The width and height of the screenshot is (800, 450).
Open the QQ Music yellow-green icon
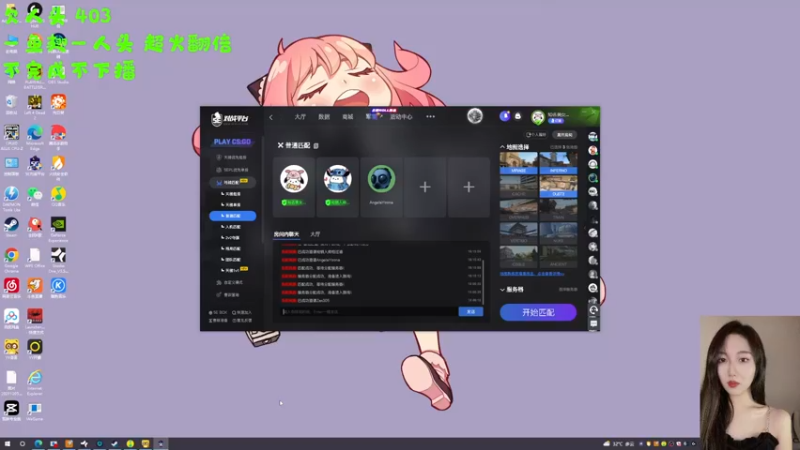point(58,196)
